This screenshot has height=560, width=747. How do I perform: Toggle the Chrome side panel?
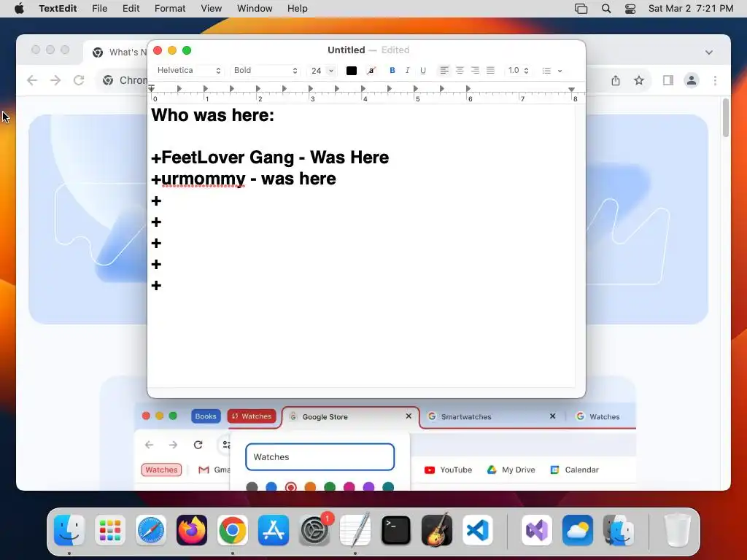668,80
